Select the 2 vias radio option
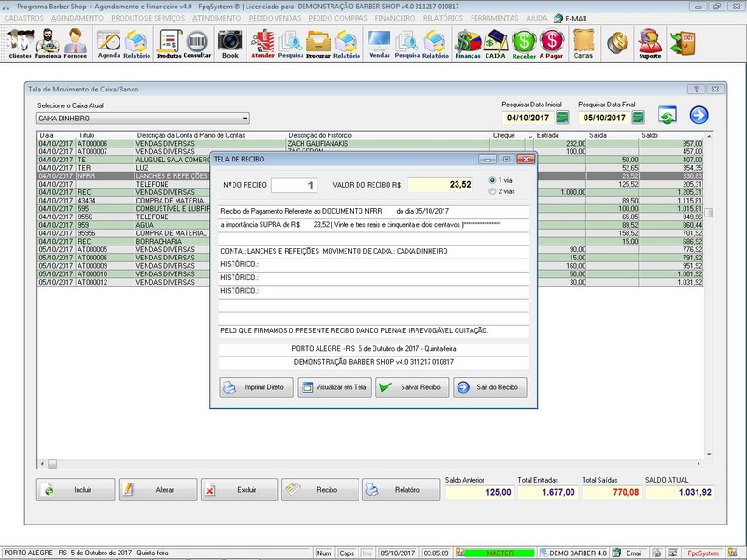The height and width of the screenshot is (560, 747). tap(493, 191)
